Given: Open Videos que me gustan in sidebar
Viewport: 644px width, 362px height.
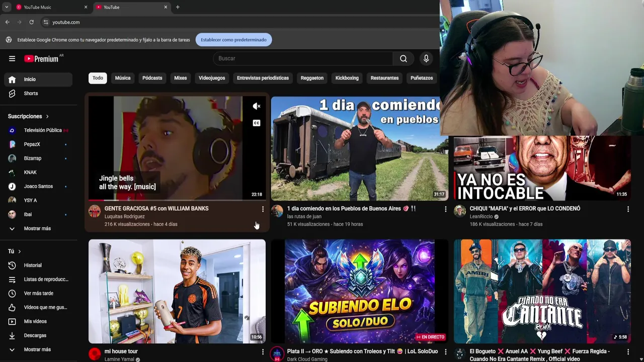Looking at the screenshot, I should [x=38, y=308].
